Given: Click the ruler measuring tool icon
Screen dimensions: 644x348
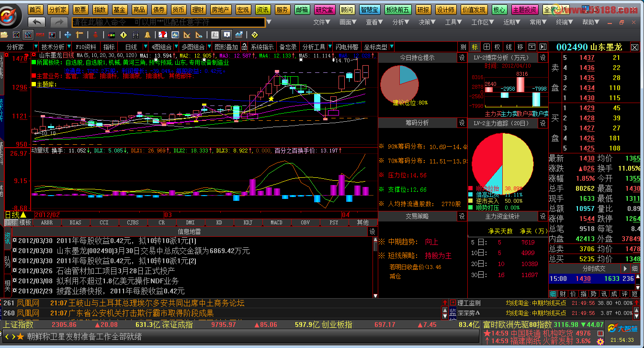Looking at the screenshot, I should point(79,35).
